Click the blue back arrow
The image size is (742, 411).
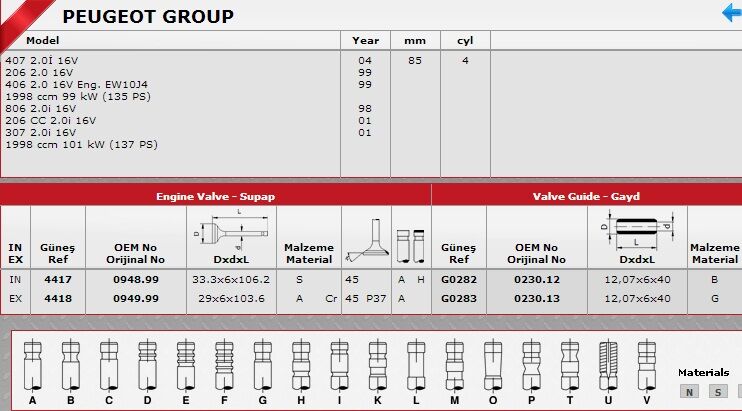pyautogui.click(x=731, y=13)
